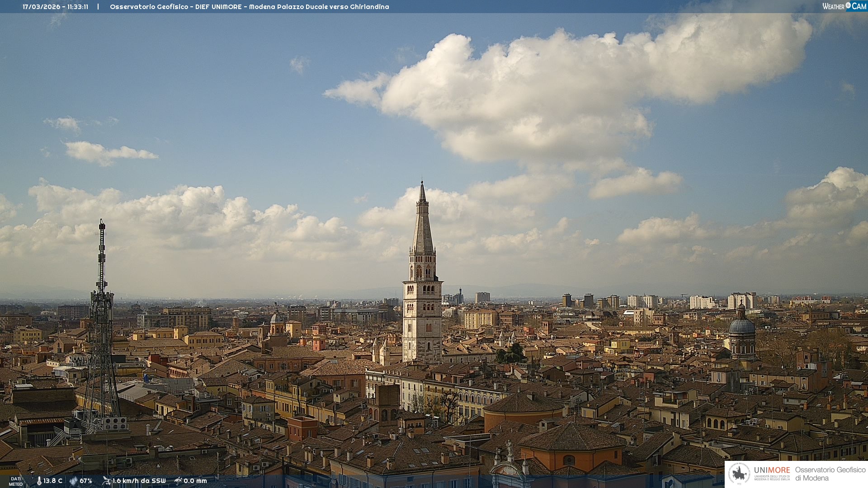Click the vertical separator after the timestamp
This screenshot has height=488, width=868.
tap(98, 7)
